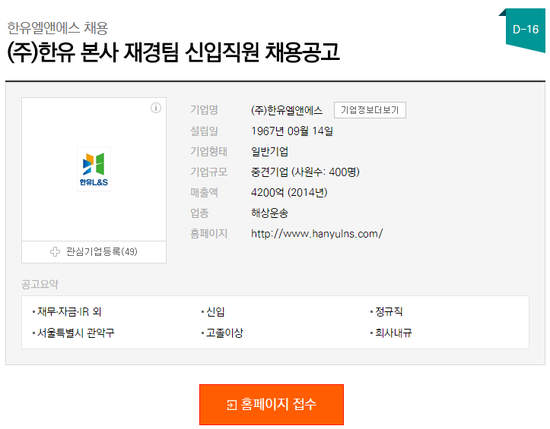The width and height of the screenshot is (550, 429).
Task: Register interest via 관심기업등록(49)
Action: click(x=94, y=252)
